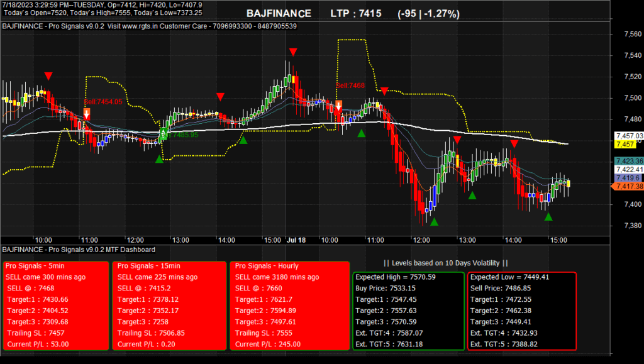Click Target:2 : 7352.17 row
This screenshot has width=644, height=364.
pyautogui.click(x=148, y=311)
